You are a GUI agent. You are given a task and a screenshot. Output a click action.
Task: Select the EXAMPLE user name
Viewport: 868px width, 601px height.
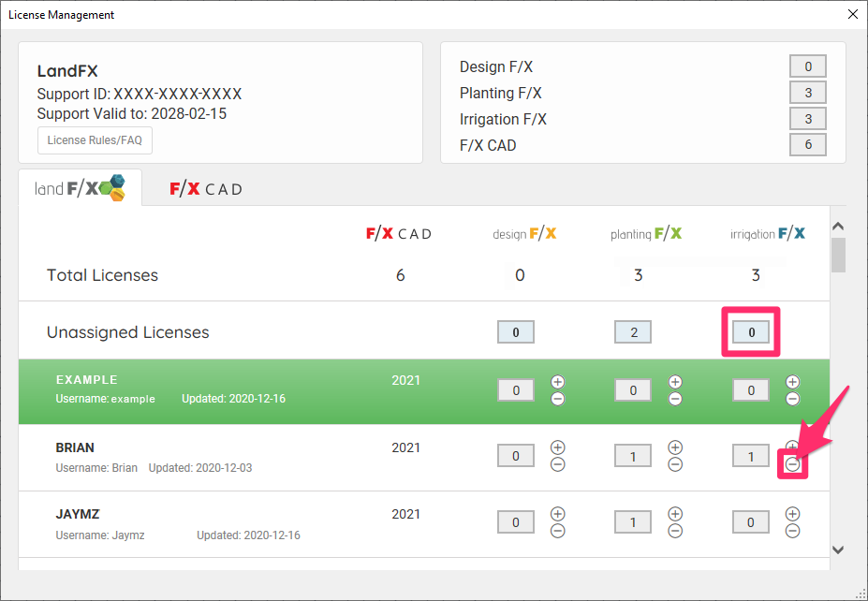point(87,380)
